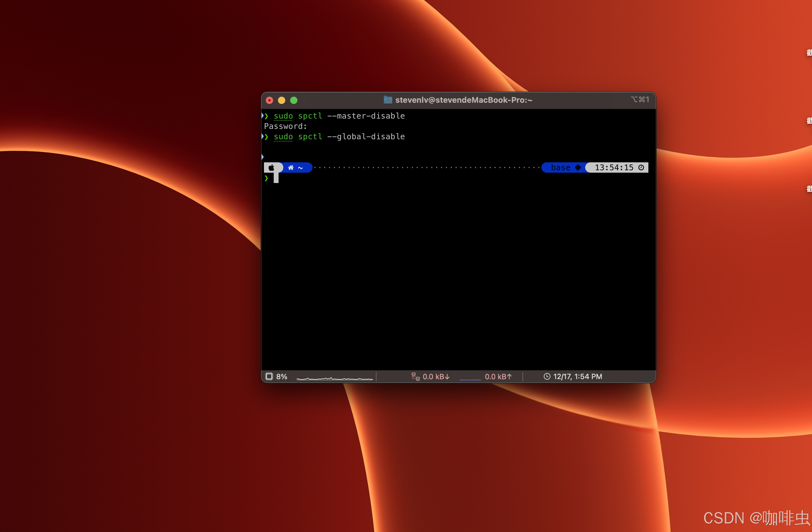This screenshot has height=532, width=812.
Task: Click the 12/17, 1:54 PM status text
Action: (x=578, y=376)
